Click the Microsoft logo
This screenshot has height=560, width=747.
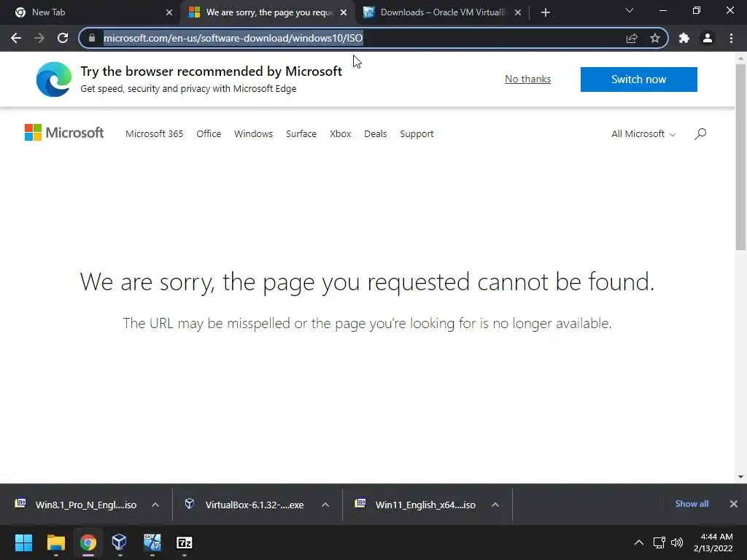pos(64,133)
